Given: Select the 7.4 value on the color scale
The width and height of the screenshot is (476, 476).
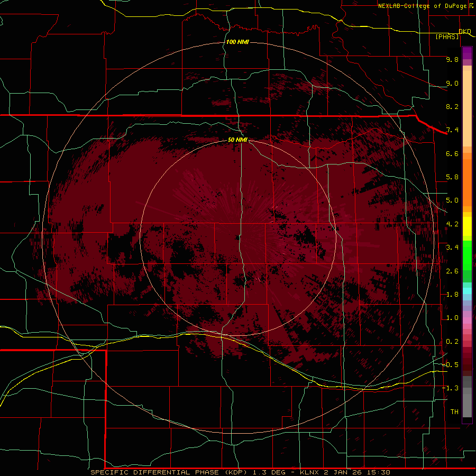Looking at the screenshot, I should tap(452, 130).
